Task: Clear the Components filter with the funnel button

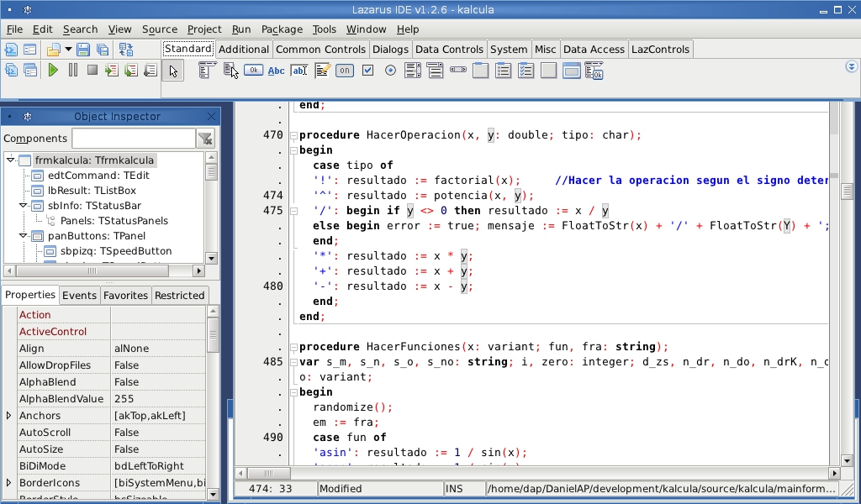Action: click(205, 139)
